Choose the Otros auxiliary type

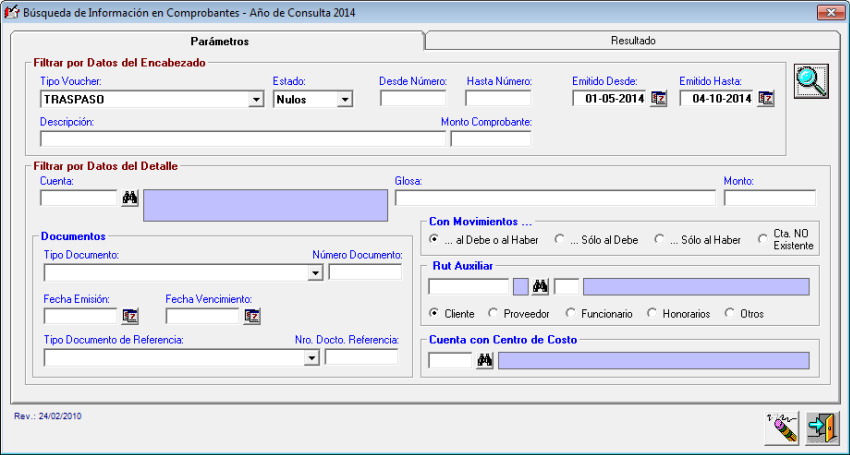(744, 313)
